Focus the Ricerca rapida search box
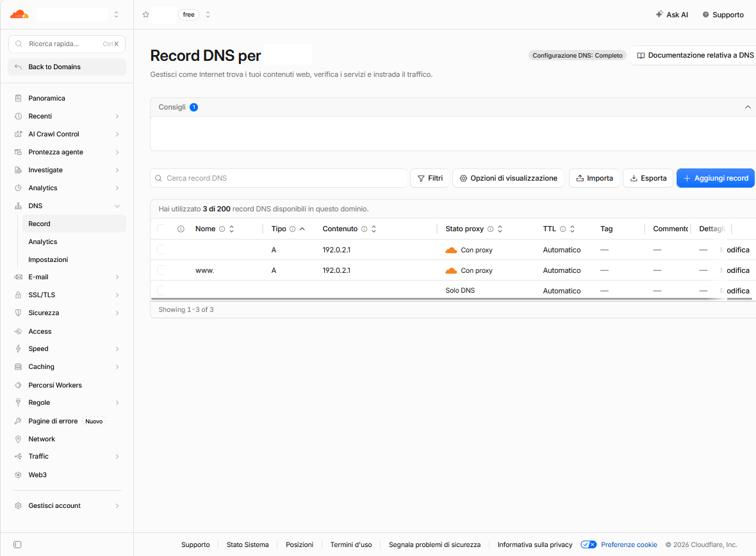This screenshot has width=756, height=556. (67, 44)
